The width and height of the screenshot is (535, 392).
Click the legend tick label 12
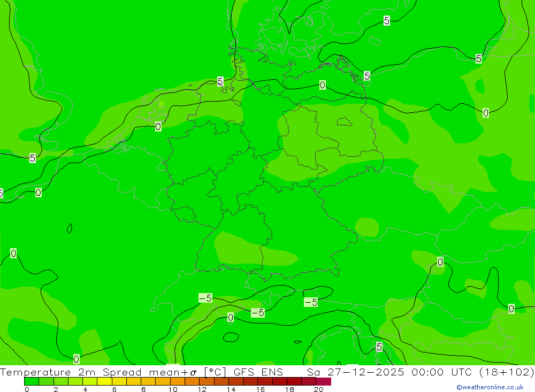pyautogui.click(x=202, y=389)
